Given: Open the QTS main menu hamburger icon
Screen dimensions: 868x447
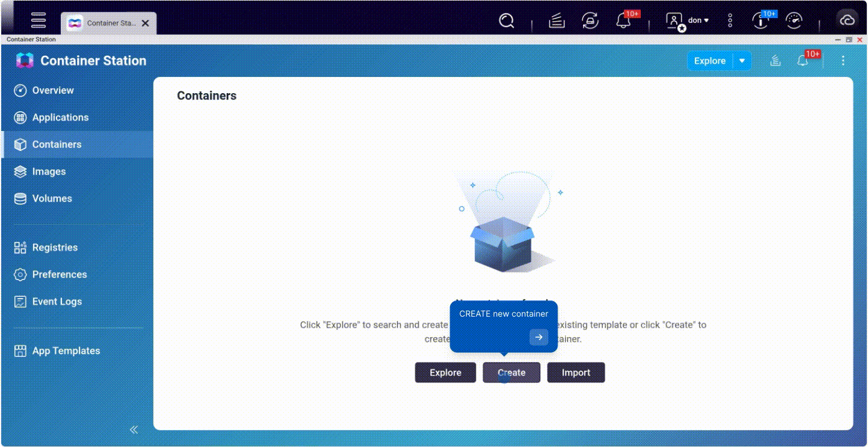Looking at the screenshot, I should point(38,20).
